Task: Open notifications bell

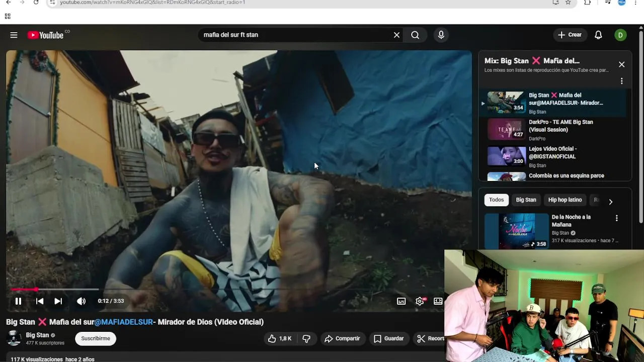Action: (598, 35)
